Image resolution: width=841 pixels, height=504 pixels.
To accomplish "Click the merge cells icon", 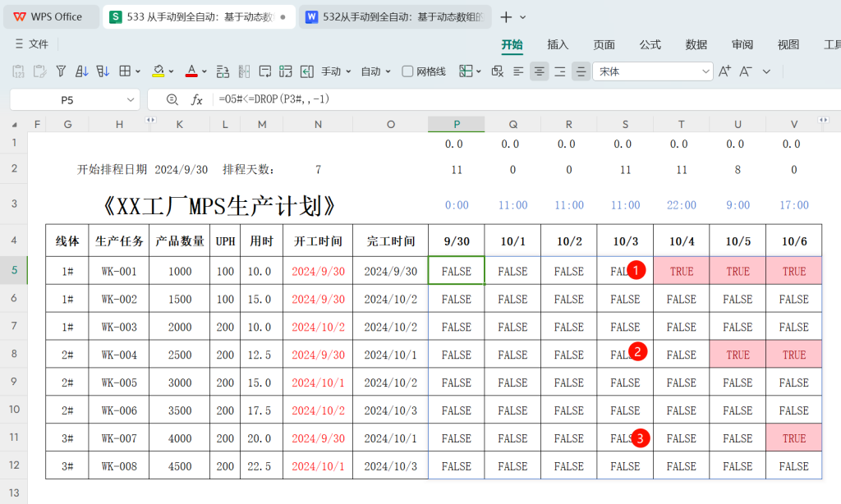I will click(x=244, y=71).
